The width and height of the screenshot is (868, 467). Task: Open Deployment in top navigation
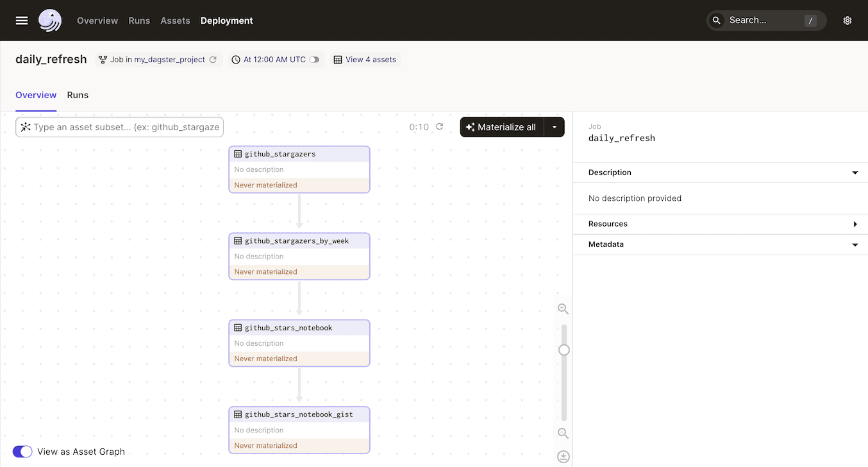pos(227,21)
